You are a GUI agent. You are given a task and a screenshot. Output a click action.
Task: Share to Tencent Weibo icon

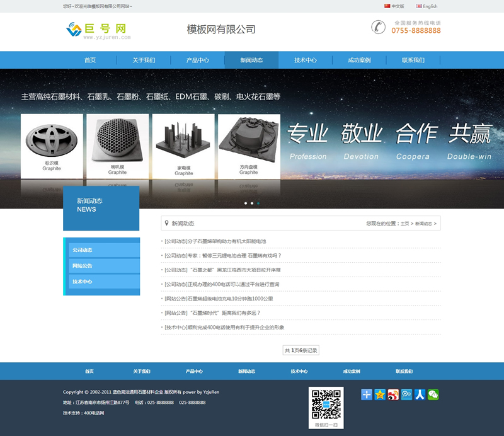[x=406, y=394]
